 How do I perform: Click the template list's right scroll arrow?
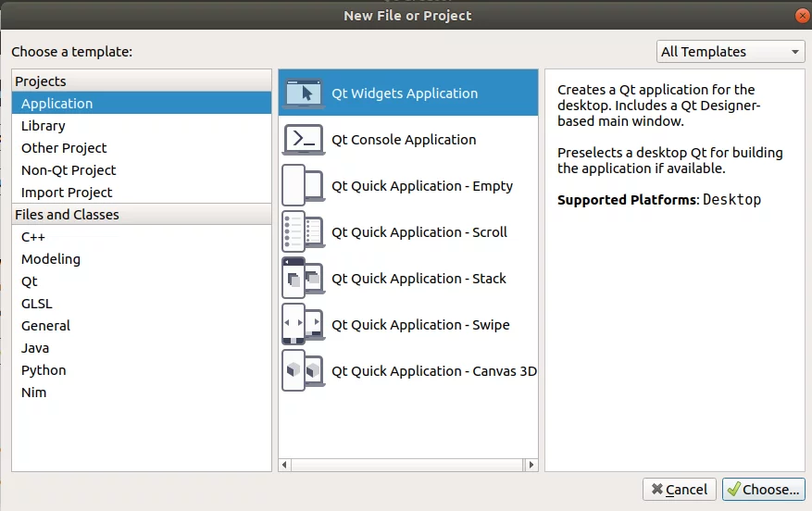click(531, 465)
